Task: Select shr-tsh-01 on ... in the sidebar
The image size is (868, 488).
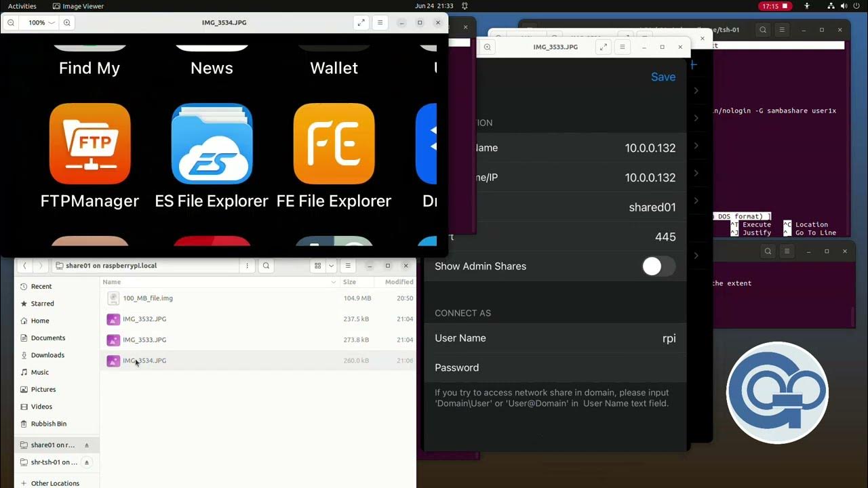Action: coord(54,462)
